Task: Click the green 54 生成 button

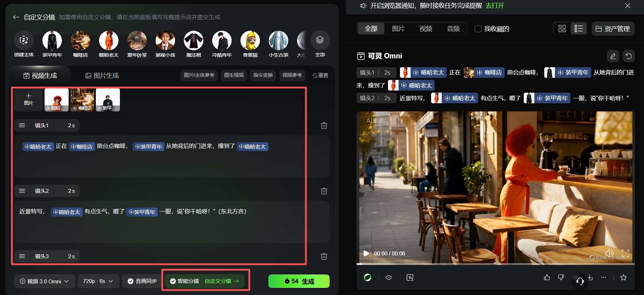Action: point(299,281)
